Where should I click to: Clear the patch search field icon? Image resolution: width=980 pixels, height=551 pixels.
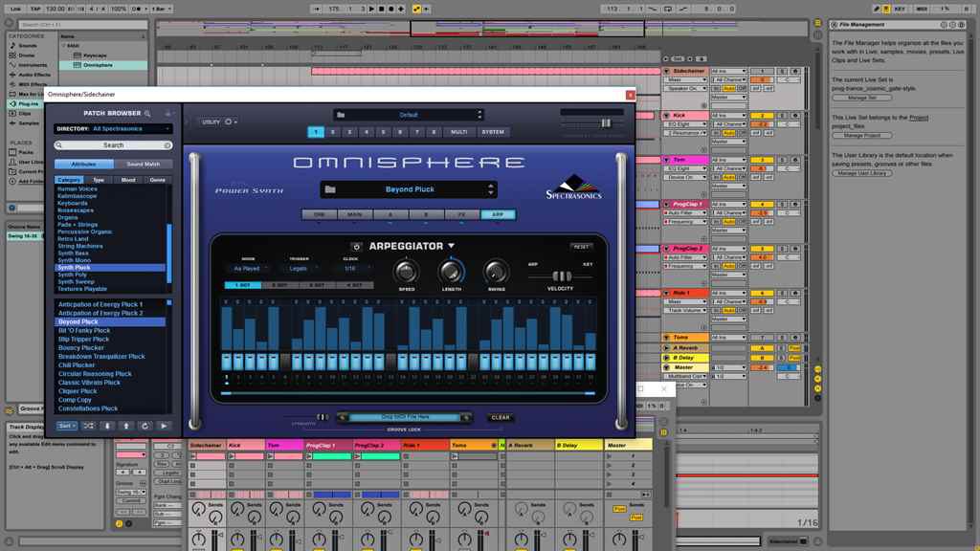click(167, 145)
